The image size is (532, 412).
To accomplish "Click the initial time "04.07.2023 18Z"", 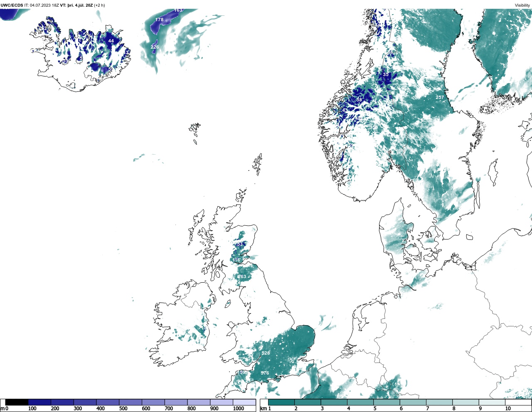I will tap(44, 5).
